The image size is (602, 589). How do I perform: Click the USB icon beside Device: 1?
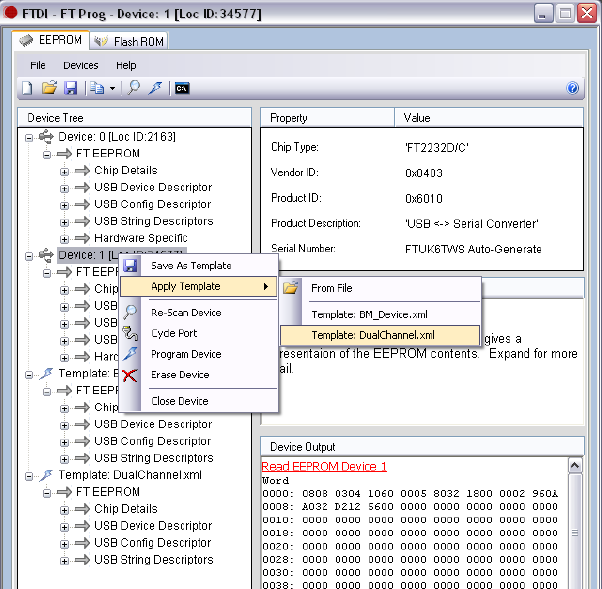tap(46, 255)
